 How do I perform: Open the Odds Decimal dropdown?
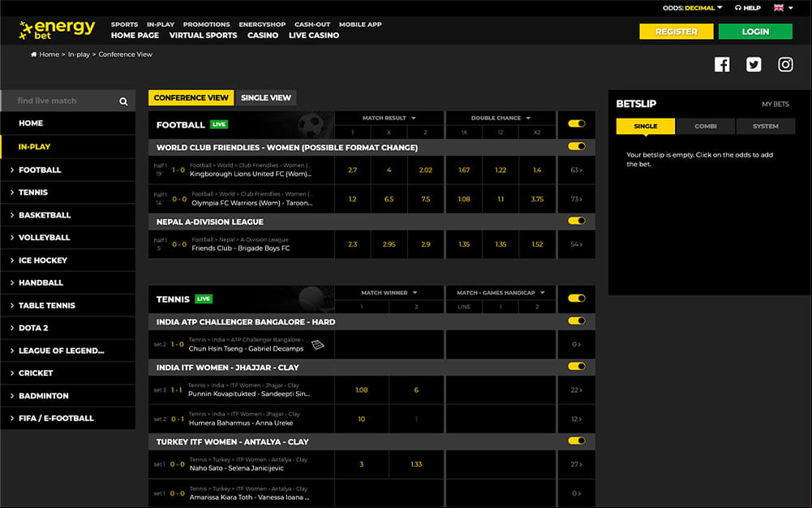pos(693,8)
